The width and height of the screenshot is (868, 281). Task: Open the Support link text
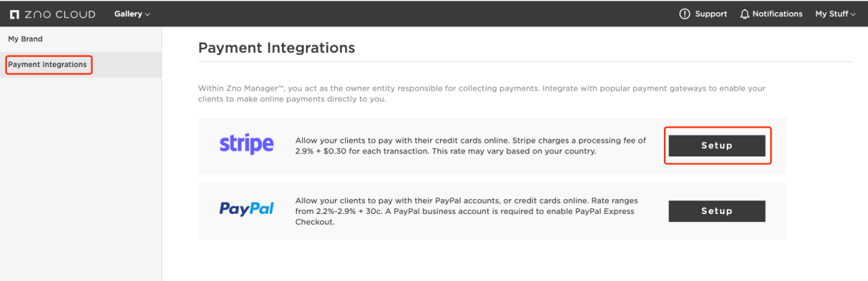tap(711, 14)
